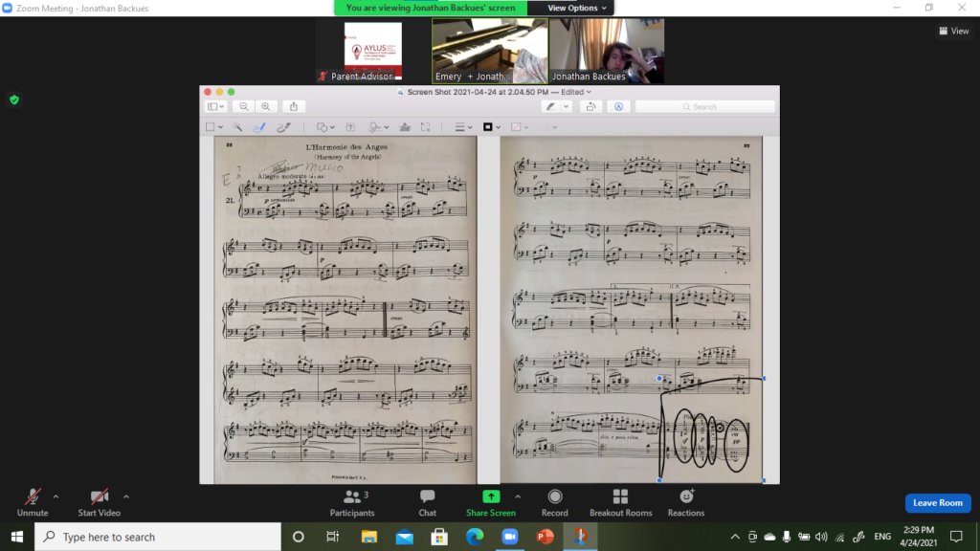Open the Reactions menu

[685, 503]
